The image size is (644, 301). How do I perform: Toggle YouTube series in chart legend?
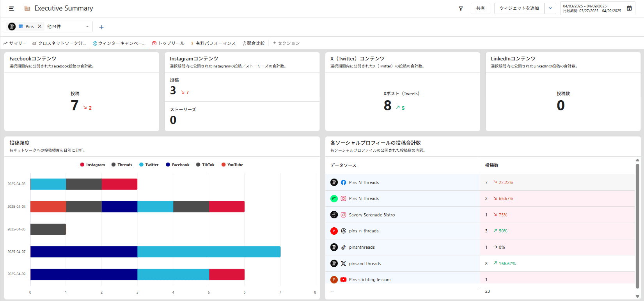tap(232, 165)
